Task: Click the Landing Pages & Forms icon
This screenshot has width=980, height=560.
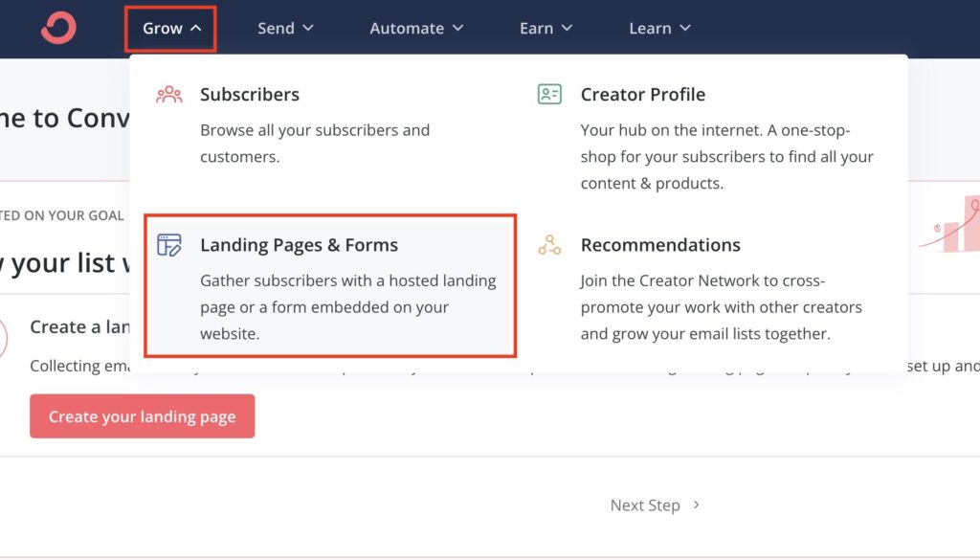Action: [x=168, y=245]
